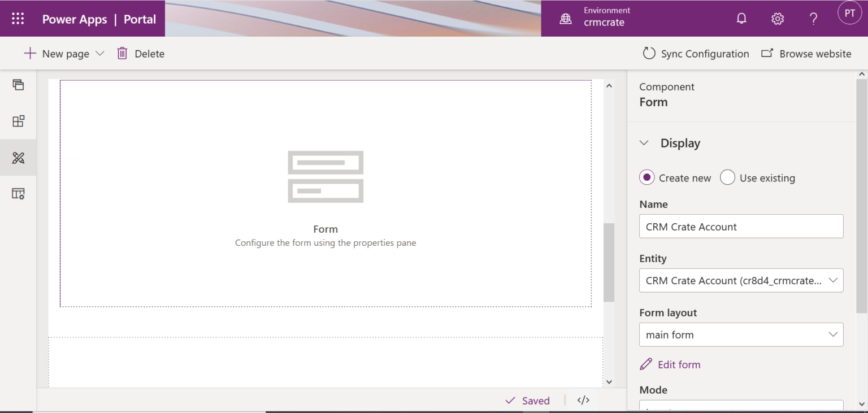Image resolution: width=868 pixels, height=413 pixels.
Task: Open the settings gear in the header
Action: (x=777, y=18)
